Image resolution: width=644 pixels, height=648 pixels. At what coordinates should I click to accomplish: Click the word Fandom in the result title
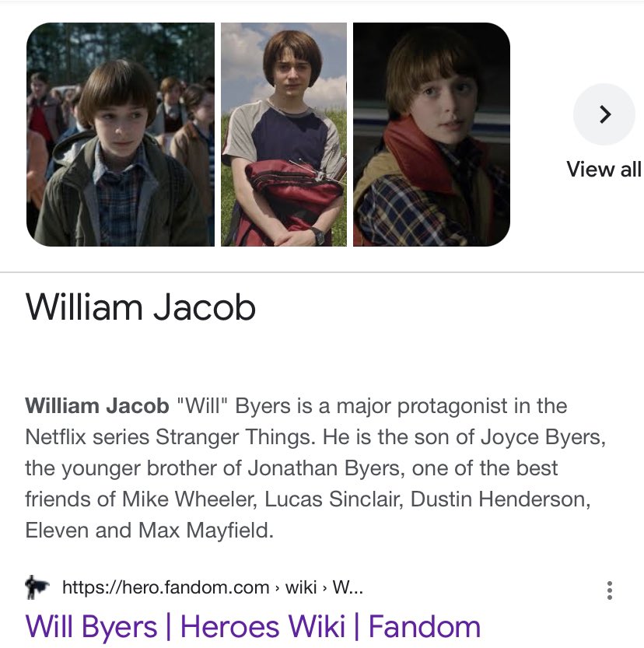pos(425,627)
